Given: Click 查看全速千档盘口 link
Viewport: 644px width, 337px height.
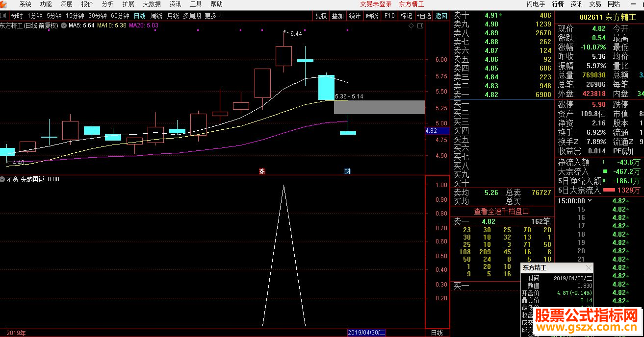Looking at the screenshot, I should click(x=501, y=212).
